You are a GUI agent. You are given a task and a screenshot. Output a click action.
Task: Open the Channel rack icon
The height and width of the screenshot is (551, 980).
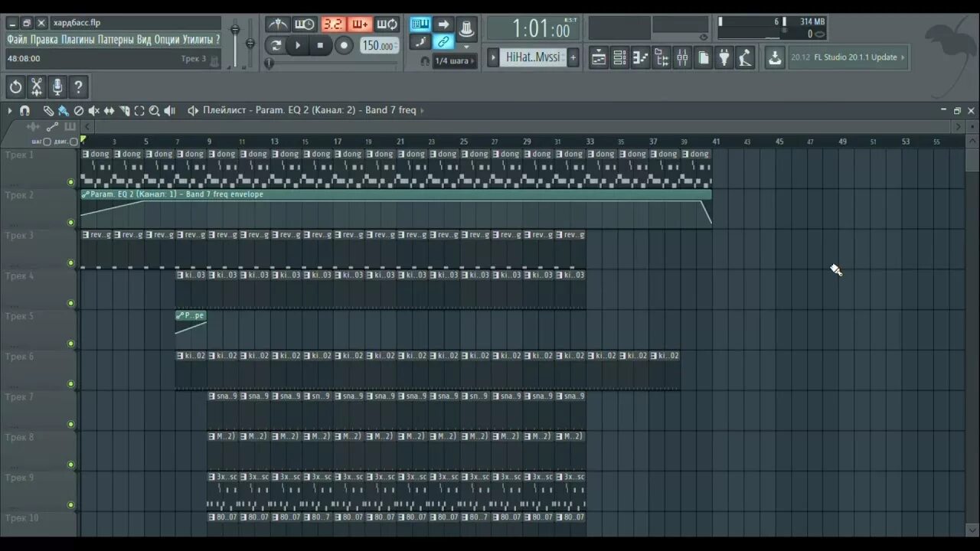coord(620,57)
